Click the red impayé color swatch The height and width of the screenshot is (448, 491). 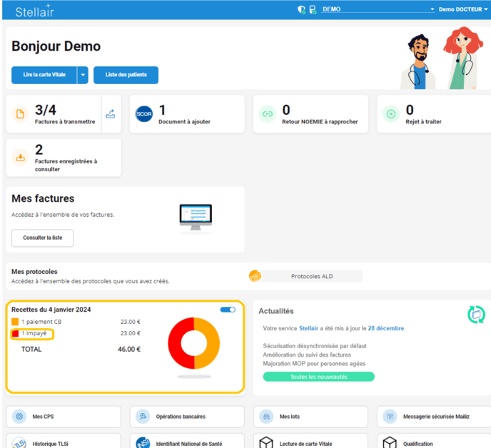(x=16, y=333)
